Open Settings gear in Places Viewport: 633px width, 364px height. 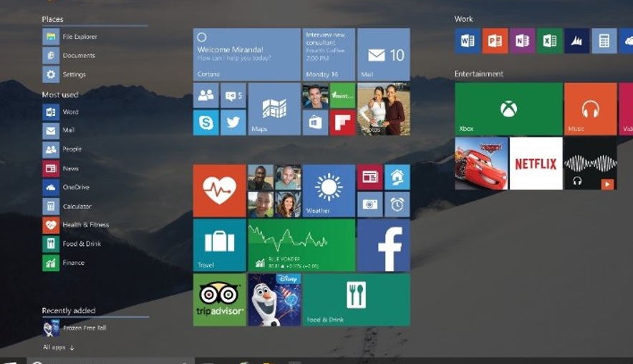tap(64, 74)
